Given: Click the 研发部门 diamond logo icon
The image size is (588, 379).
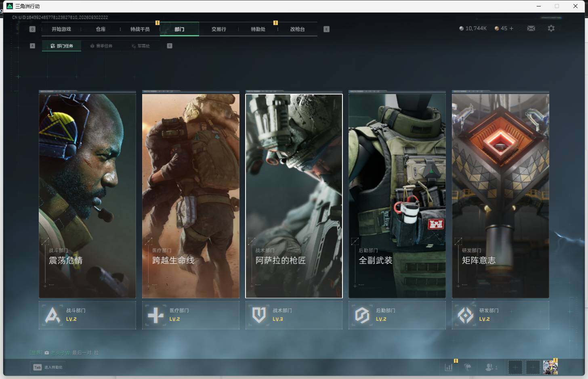Looking at the screenshot, I should pyautogui.click(x=466, y=315).
